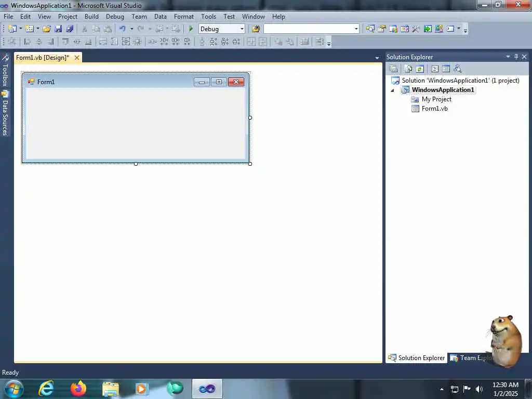Click the Make Horizontal Spacing Equal icon
The image size is (532, 399).
[152, 42]
